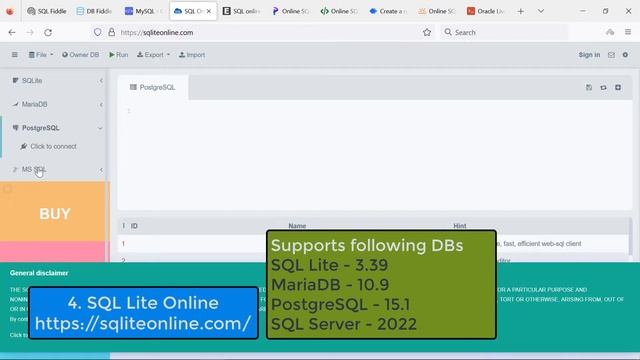Click the Sign in link
The image size is (640, 360).
(x=589, y=55)
